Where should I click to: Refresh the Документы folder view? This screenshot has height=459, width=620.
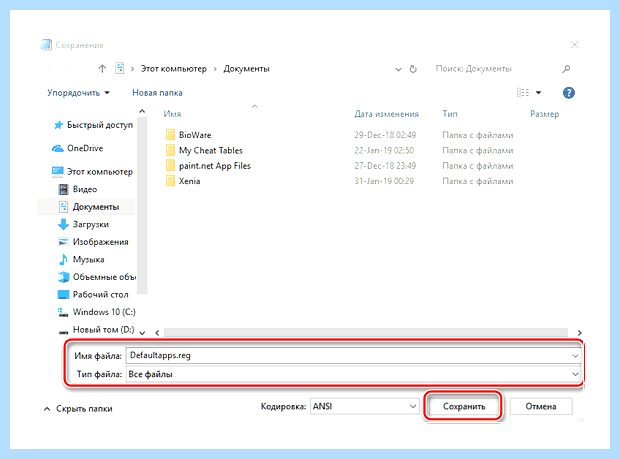(413, 69)
